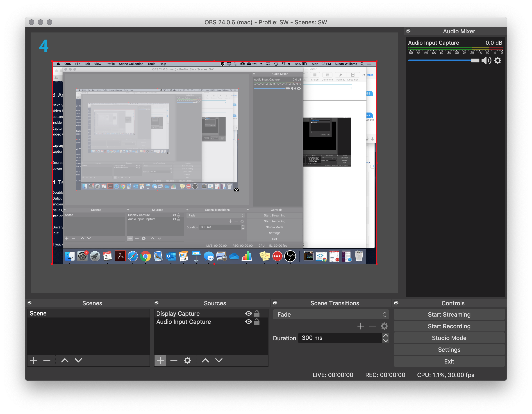Decrease transition duration with down stepper

(x=386, y=341)
